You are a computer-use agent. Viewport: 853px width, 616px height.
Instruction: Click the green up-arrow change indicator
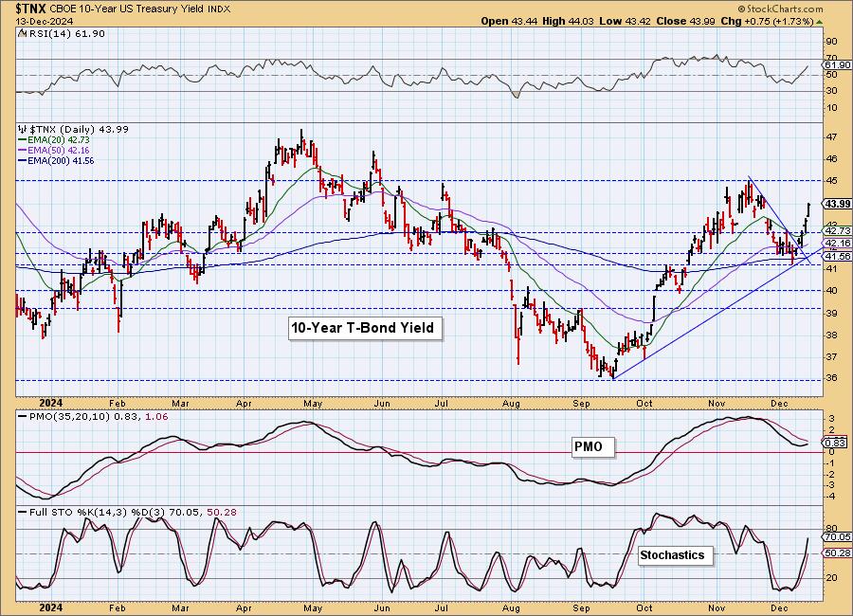(x=820, y=22)
